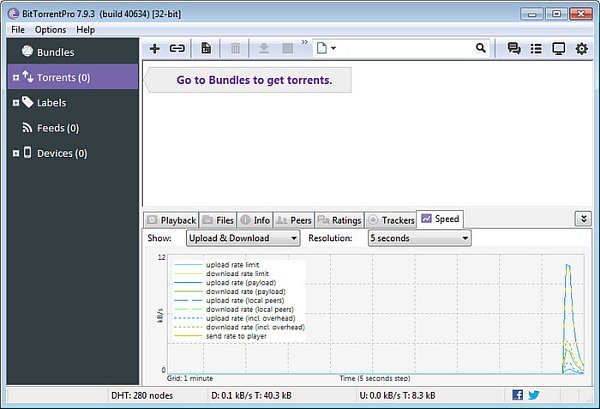Expand the Devices tree node
Viewport: 600px width, 409px height.
coord(16,153)
